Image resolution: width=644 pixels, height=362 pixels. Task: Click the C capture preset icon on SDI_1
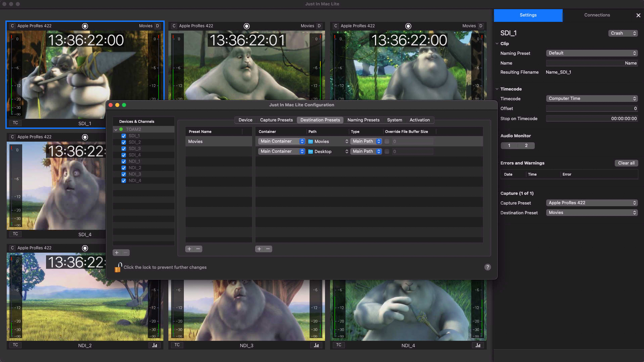click(x=12, y=26)
